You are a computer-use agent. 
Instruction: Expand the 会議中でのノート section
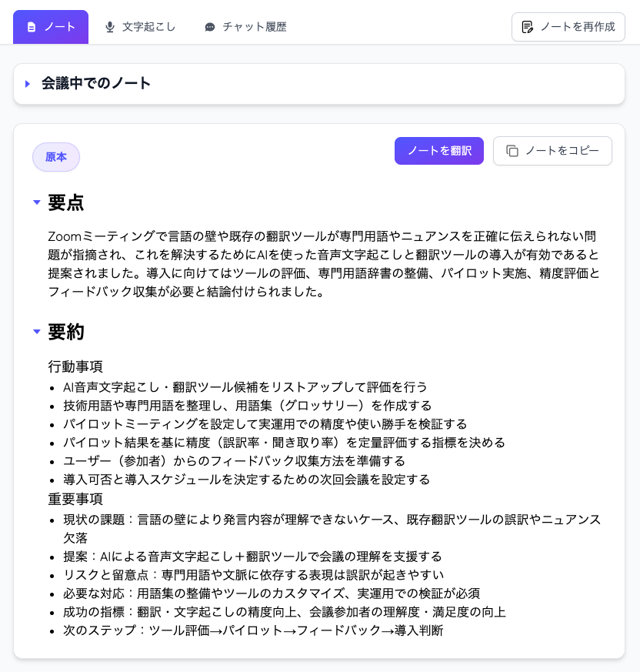(x=96, y=83)
